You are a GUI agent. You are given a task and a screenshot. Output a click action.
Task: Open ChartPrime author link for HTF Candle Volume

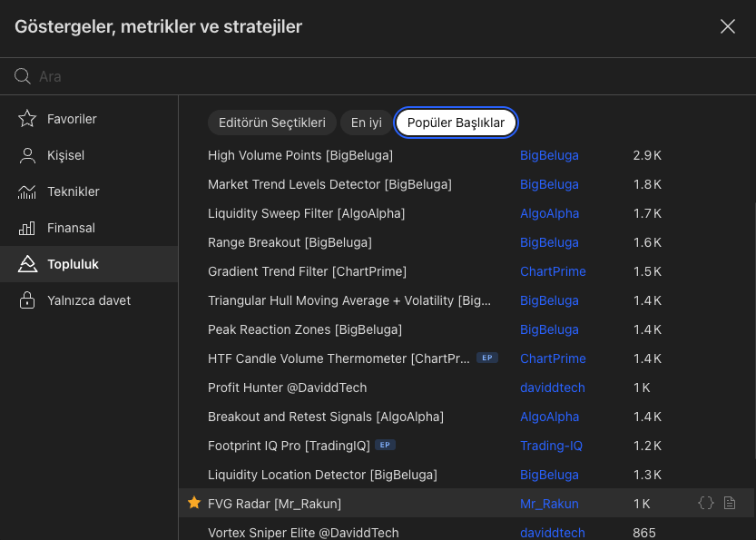pos(553,358)
